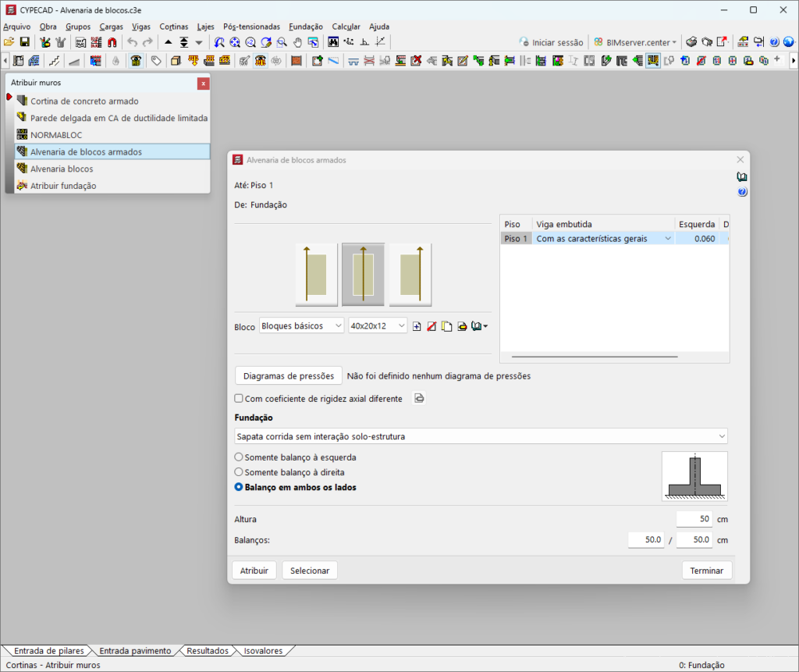Image resolution: width=799 pixels, height=672 pixels.
Task: Expand the 40x20x12 block size dropdown
Action: [x=378, y=325]
